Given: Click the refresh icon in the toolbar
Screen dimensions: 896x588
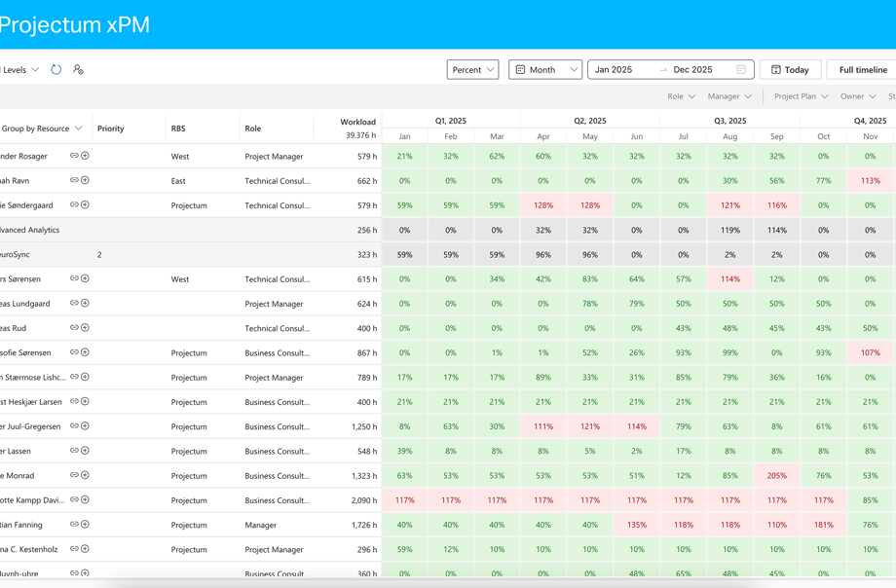Looking at the screenshot, I should tap(56, 70).
